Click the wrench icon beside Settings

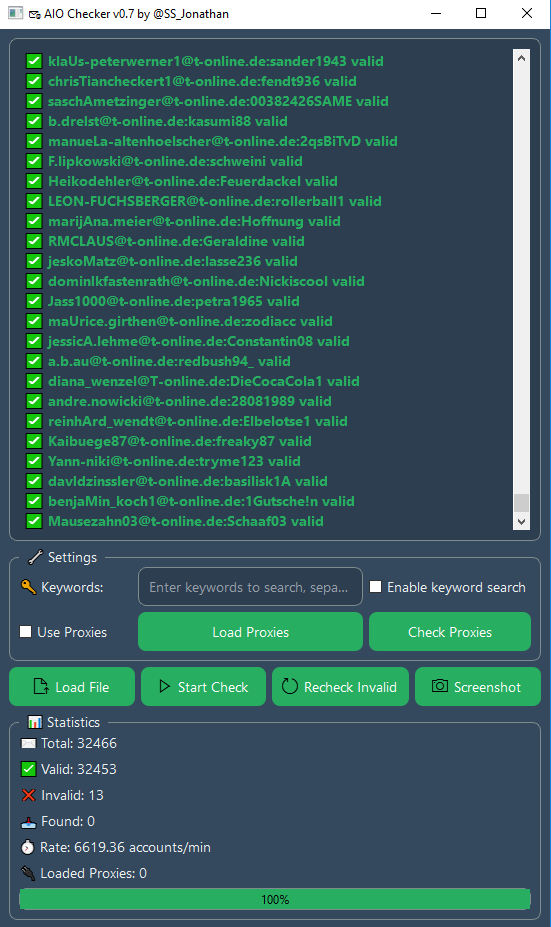click(x=35, y=557)
